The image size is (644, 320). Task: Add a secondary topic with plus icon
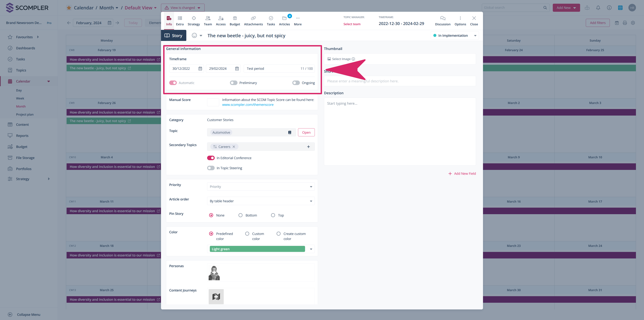point(308,147)
